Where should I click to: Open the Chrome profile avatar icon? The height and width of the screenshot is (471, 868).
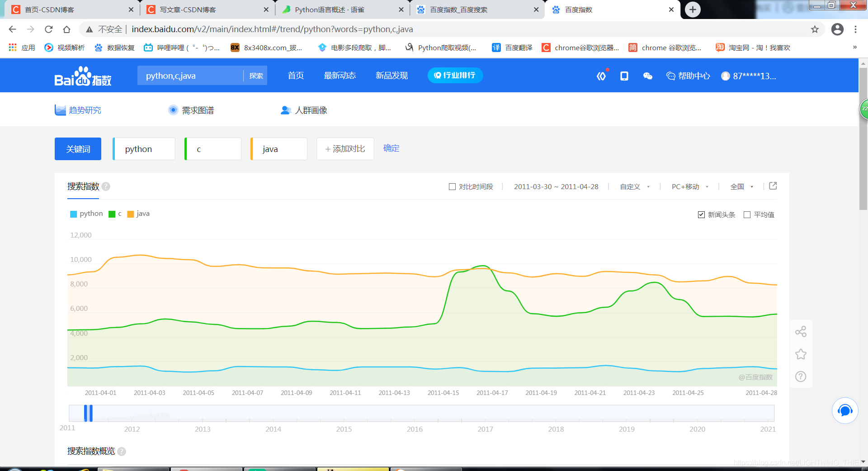tap(837, 29)
